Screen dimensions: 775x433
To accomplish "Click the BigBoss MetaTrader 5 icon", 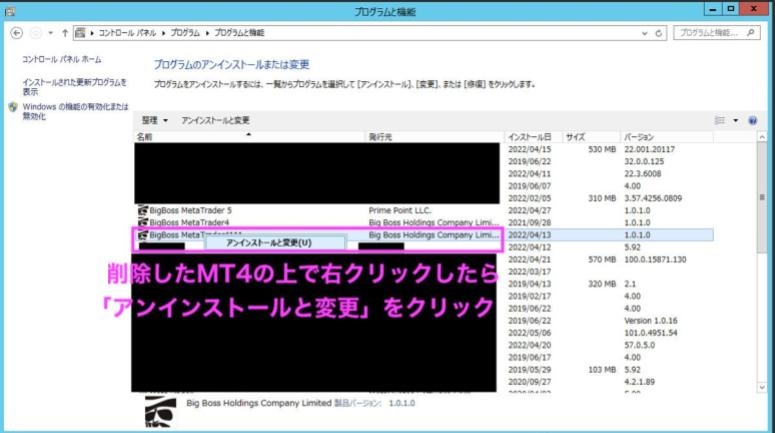I will pos(141,211).
